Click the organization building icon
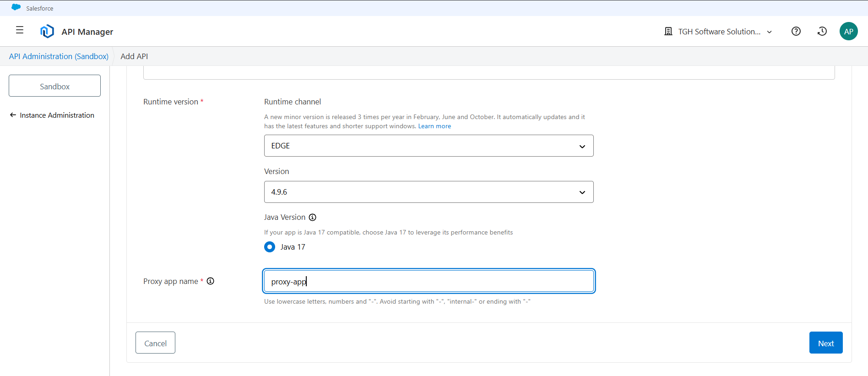868x376 pixels. [x=668, y=31]
